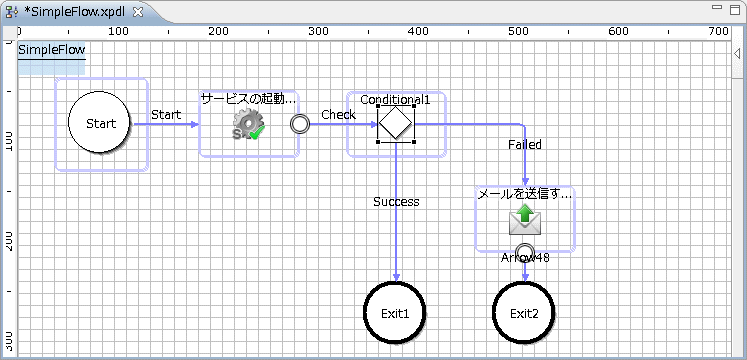This screenshot has width=747, height=360.
Task: Click the send mail envelope icon
Action: point(525,220)
